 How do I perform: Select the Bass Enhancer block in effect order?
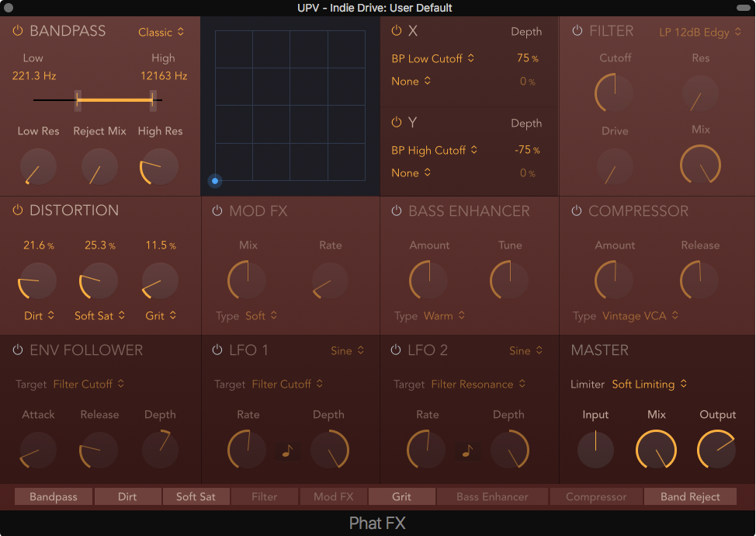492,496
